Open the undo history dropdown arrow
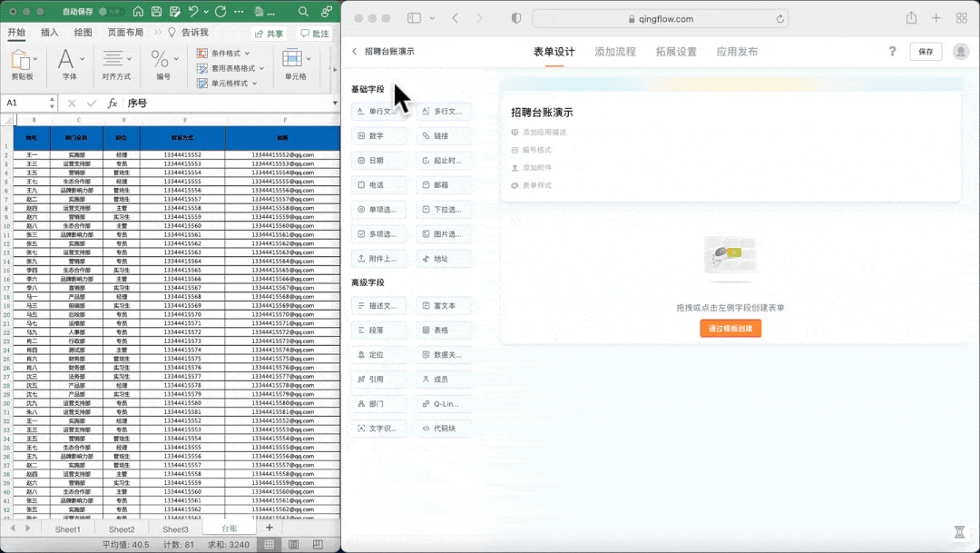This screenshot has width=980, height=553. pyautogui.click(x=206, y=12)
